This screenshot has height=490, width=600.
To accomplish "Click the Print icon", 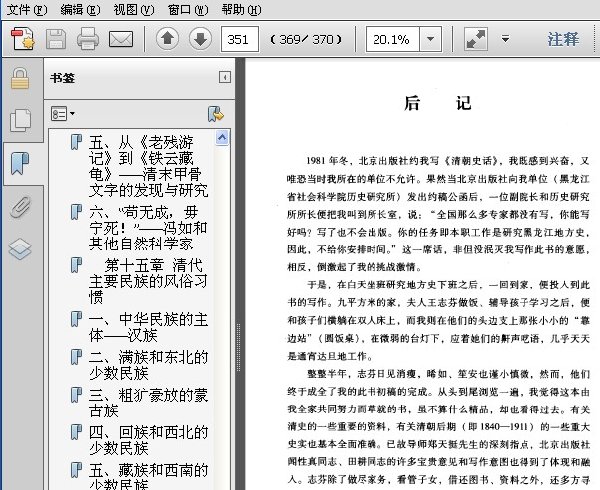I will point(88,39).
